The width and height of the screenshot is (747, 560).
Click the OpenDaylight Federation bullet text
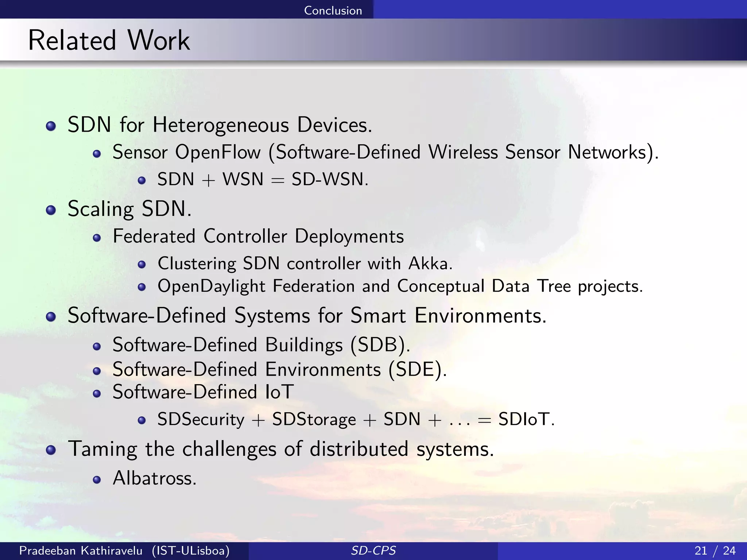coord(400,286)
